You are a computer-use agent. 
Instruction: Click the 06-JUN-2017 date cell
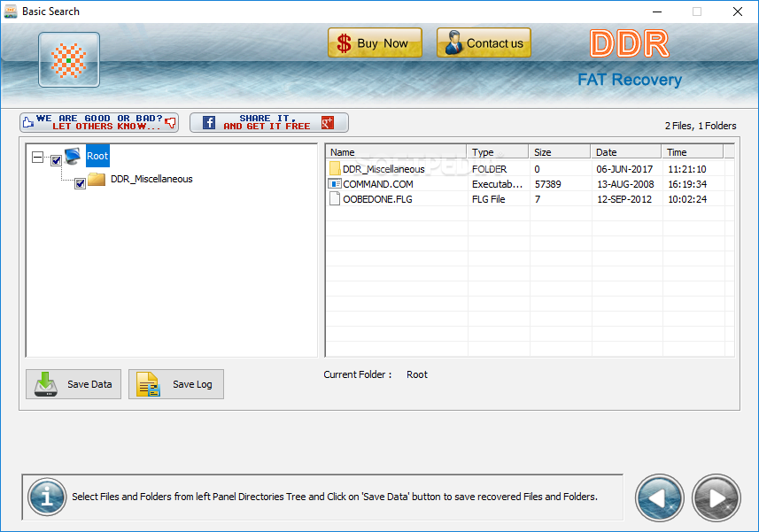624,169
